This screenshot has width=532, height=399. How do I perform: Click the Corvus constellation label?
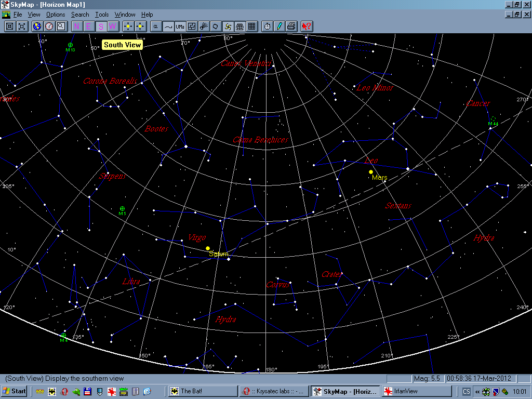(278, 285)
